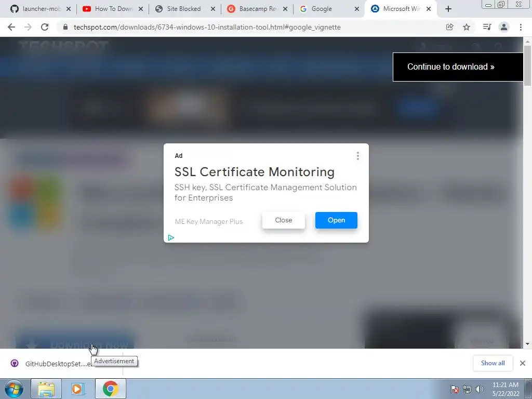Screen dimensions: 532x399
Task: Close the Google tab
Action: click(357, 9)
